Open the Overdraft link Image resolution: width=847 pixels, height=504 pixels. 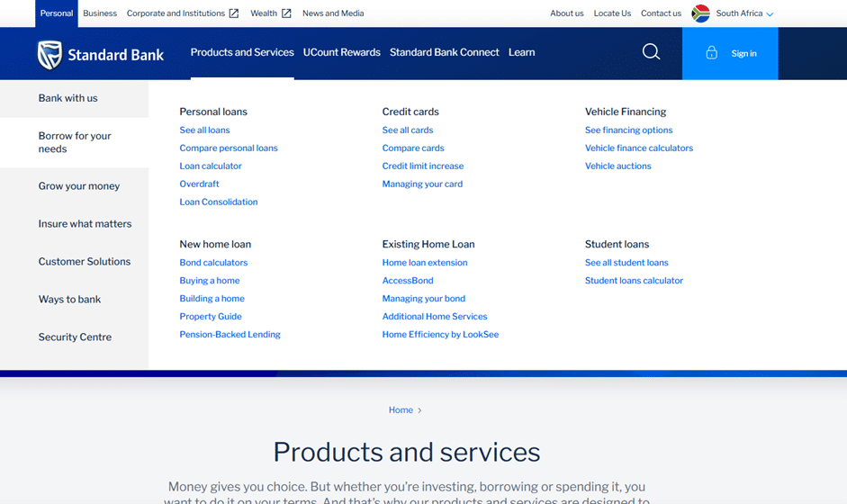coord(199,184)
